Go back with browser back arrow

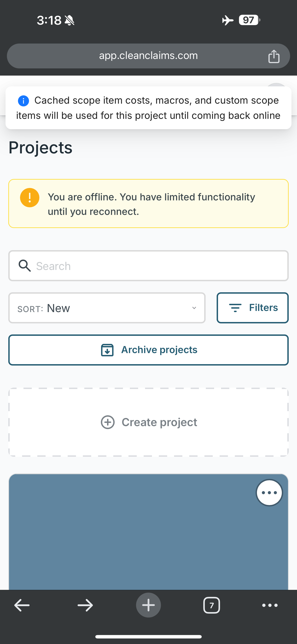[x=22, y=605]
